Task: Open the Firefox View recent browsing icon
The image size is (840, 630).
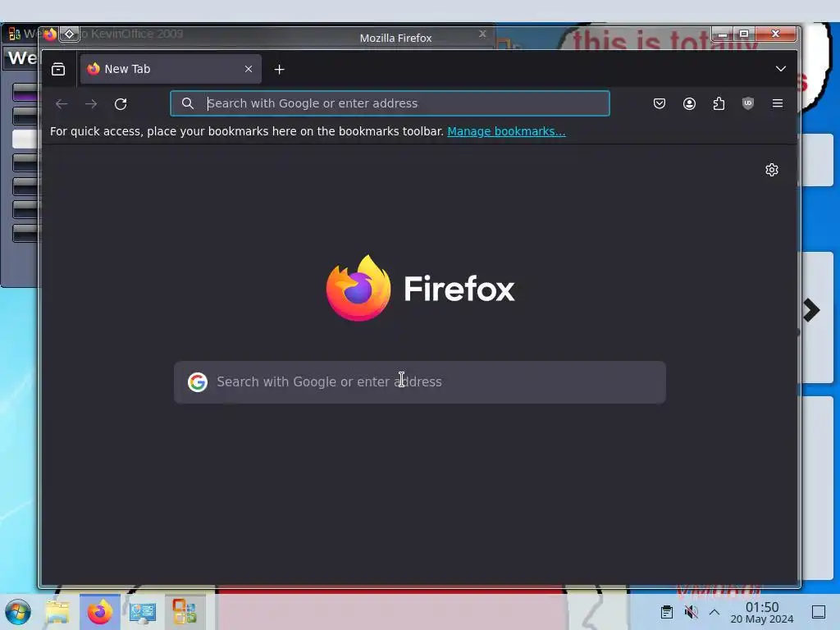Action: click(58, 69)
